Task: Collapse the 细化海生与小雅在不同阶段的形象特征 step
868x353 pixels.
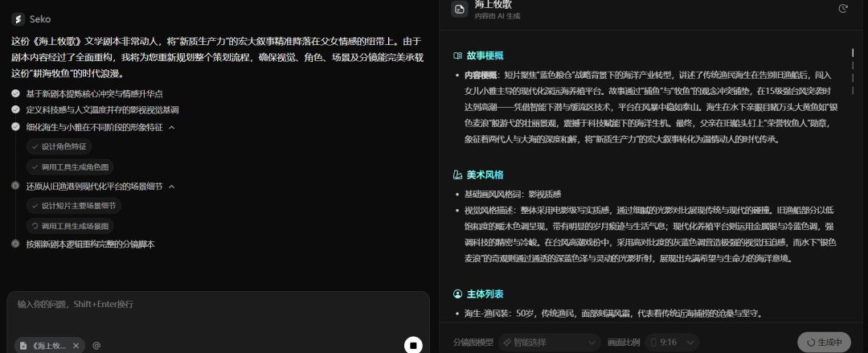Action: point(171,127)
